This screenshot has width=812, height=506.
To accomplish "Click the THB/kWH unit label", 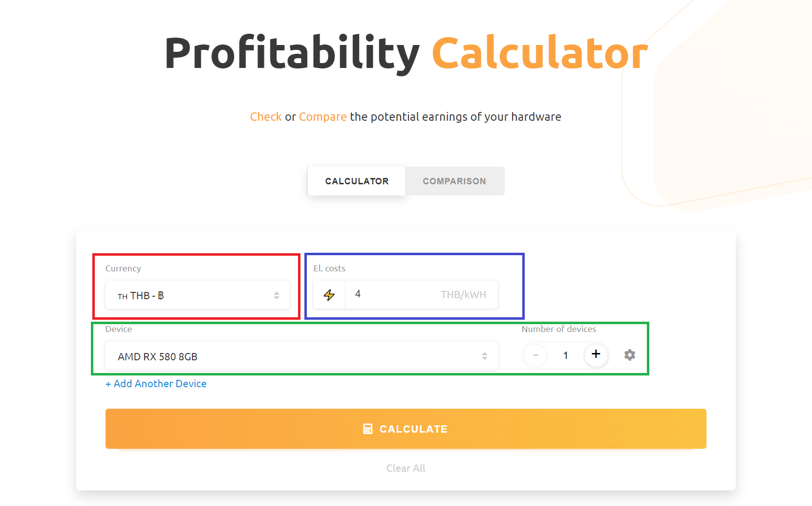I will tap(463, 295).
